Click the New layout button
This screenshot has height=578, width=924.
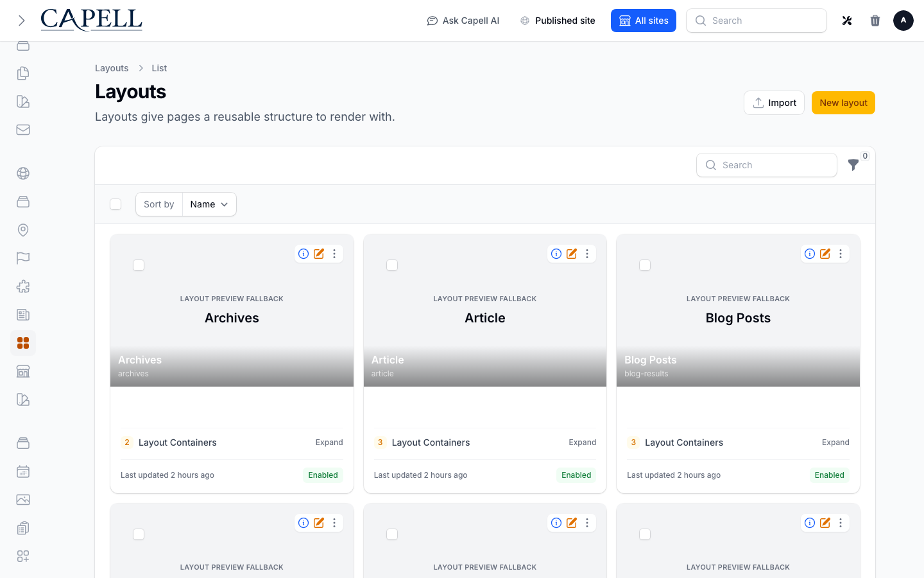(x=843, y=103)
